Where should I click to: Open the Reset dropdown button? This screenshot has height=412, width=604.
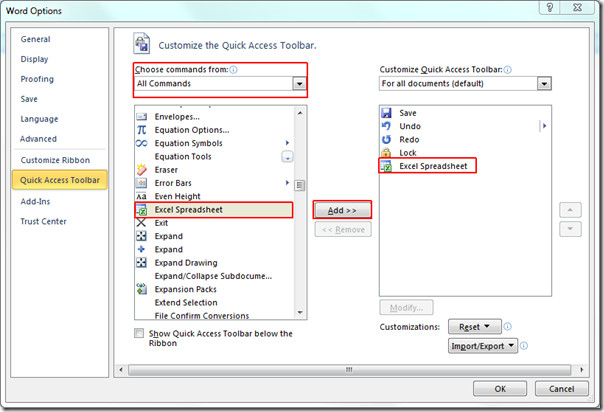(x=475, y=327)
